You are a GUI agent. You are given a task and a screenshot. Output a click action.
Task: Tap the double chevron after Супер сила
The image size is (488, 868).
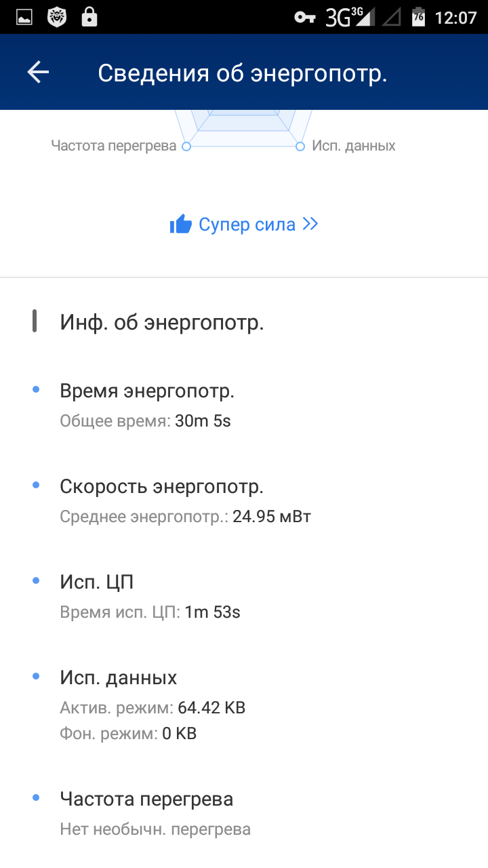[310, 224]
